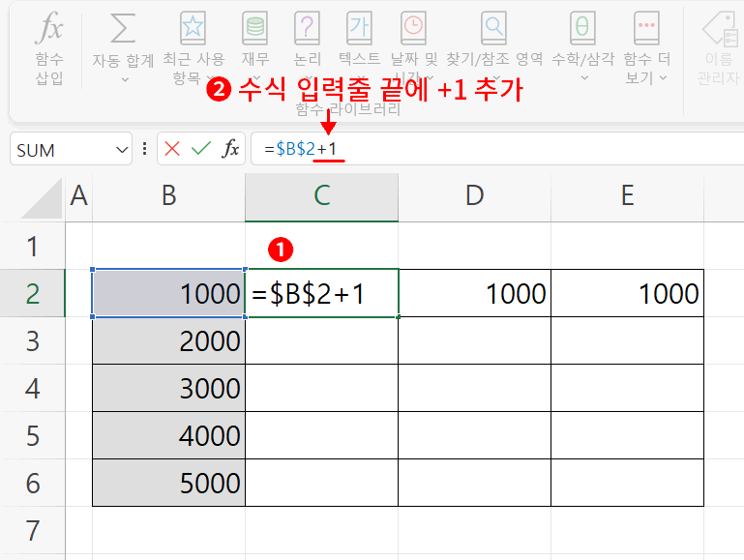The height and width of the screenshot is (560, 744).
Task: Select row 5 header
Action: point(32,435)
